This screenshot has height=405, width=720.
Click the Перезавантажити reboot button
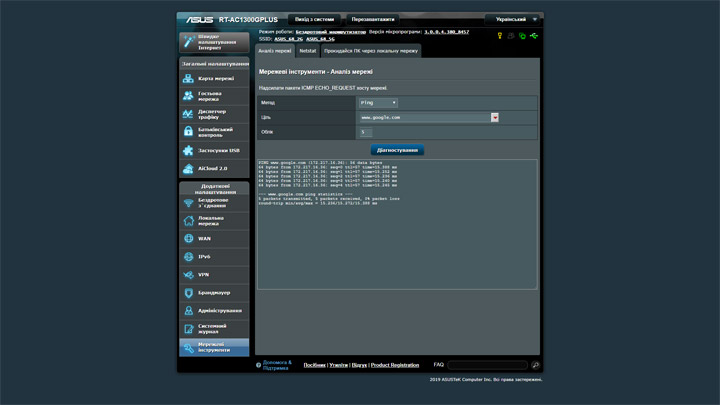(373, 19)
